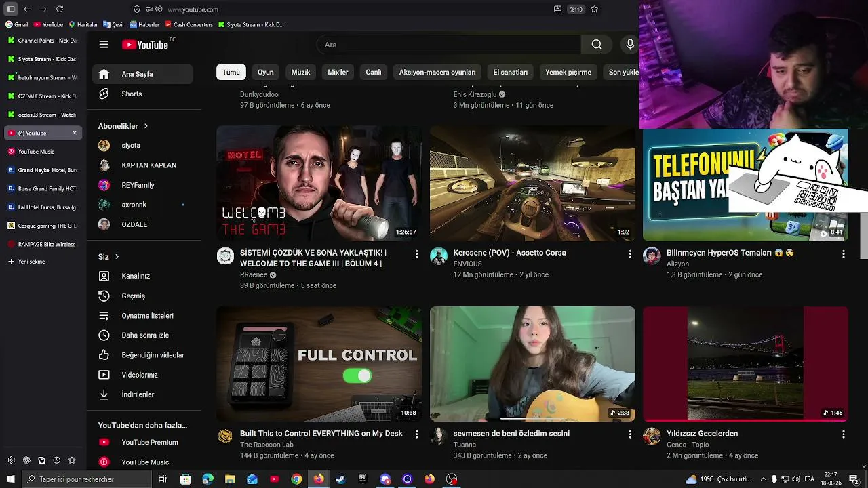The image size is (868, 488).
Task: Open options menu for Yıldızsız Gecelerden
Action: coord(844,434)
